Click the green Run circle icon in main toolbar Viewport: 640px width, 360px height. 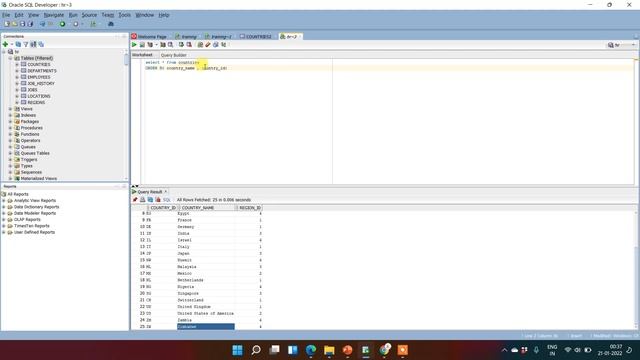62,24
